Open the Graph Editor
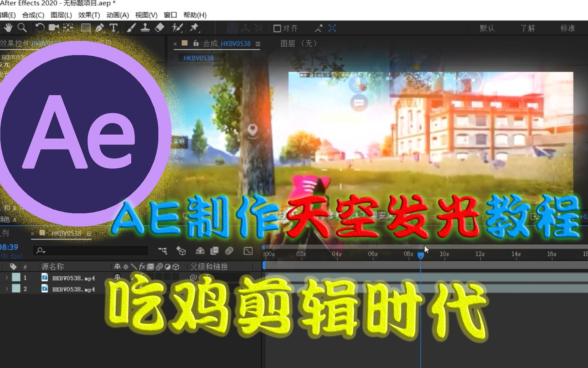The height and width of the screenshot is (368, 588). [x=248, y=251]
